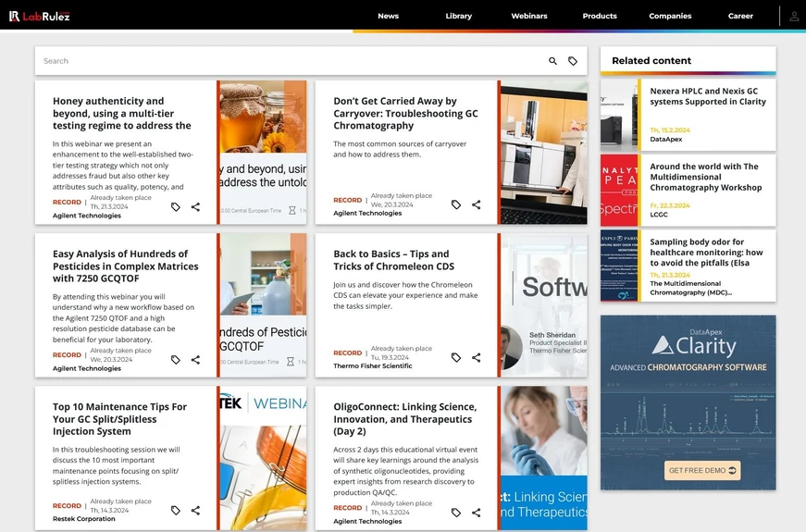Click Agilent Technologies on OligoConnect card
This screenshot has width=806, height=532.
coord(367,521)
